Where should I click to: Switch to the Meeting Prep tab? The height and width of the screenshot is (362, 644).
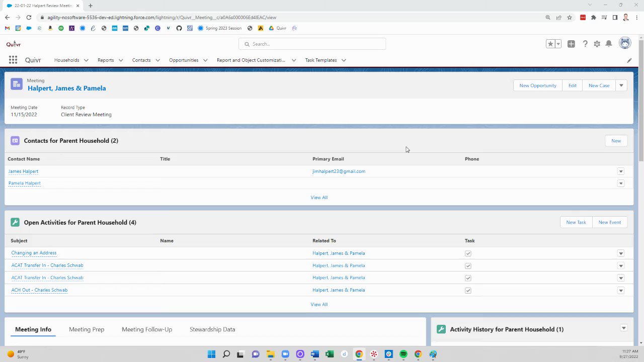coord(87,329)
